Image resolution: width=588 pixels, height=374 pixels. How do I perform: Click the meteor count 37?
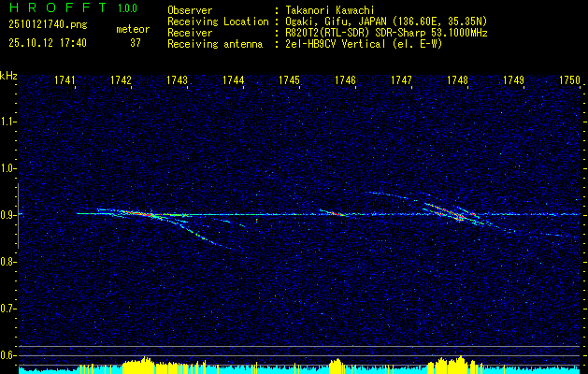(x=136, y=43)
